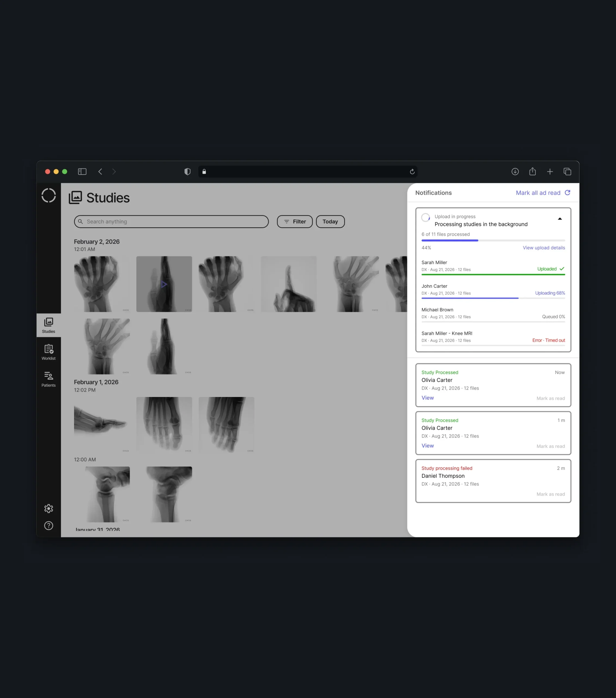Open settings gear in sidebar
The height and width of the screenshot is (698, 616).
pyautogui.click(x=49, y=509)
